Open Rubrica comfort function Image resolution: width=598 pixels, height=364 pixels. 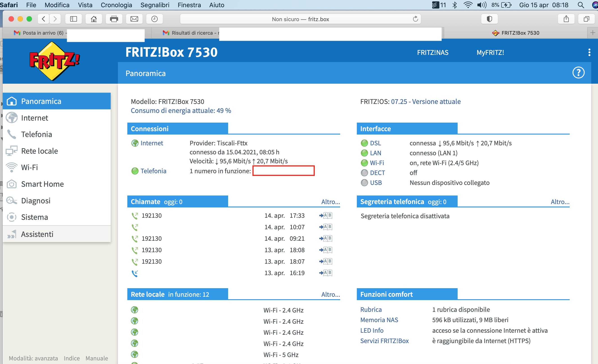pyautogui.click(x=371, y=309)
